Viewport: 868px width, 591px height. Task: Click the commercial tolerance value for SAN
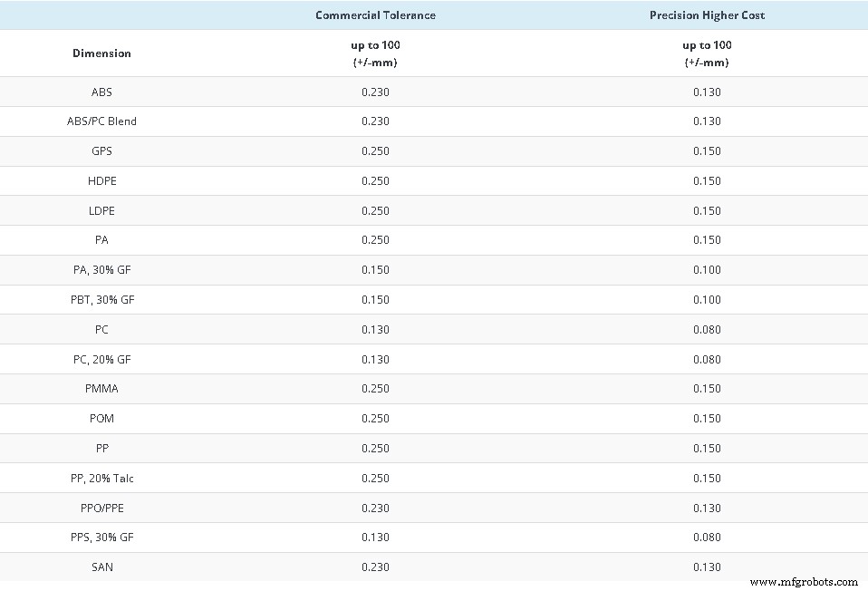tap(375, 567)
